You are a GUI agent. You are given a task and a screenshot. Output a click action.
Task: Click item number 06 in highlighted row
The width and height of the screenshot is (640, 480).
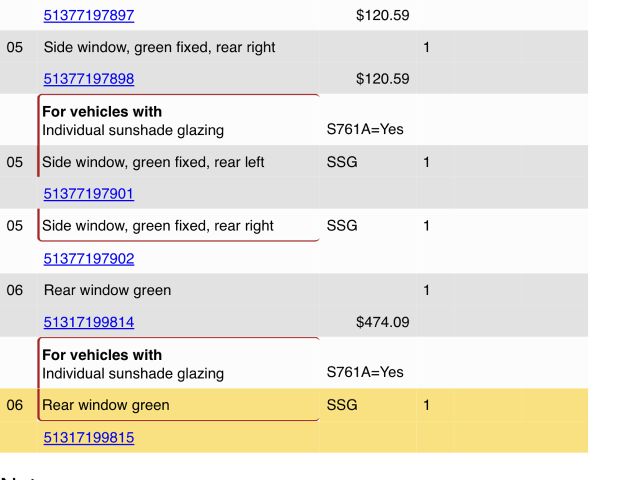click(x=15, y=405)
